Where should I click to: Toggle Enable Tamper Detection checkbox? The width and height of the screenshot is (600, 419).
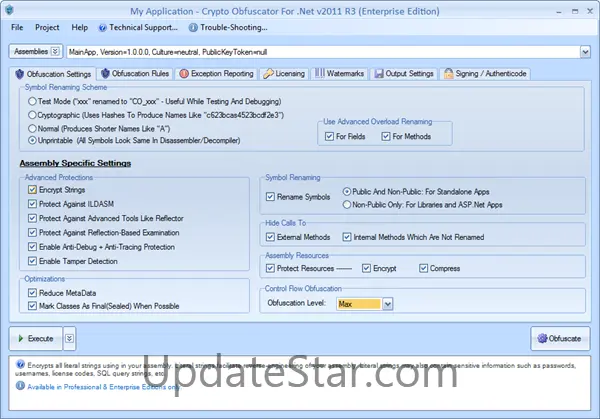point(33,261)
